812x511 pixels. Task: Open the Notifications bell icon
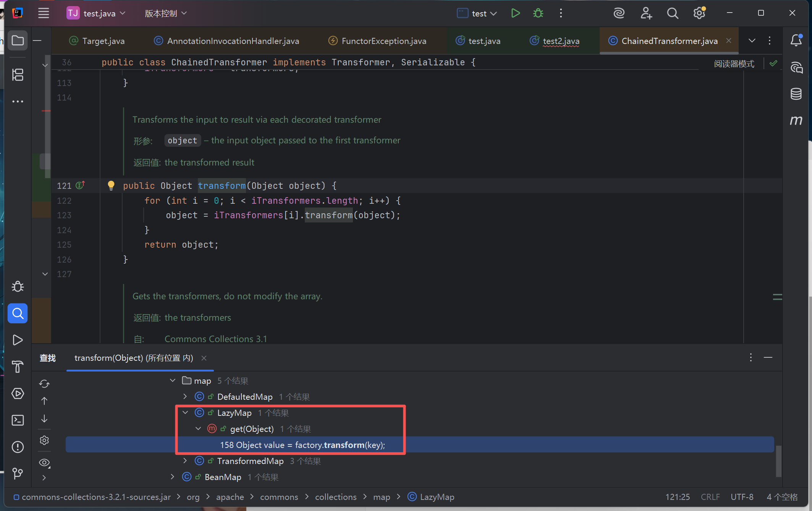796,40
